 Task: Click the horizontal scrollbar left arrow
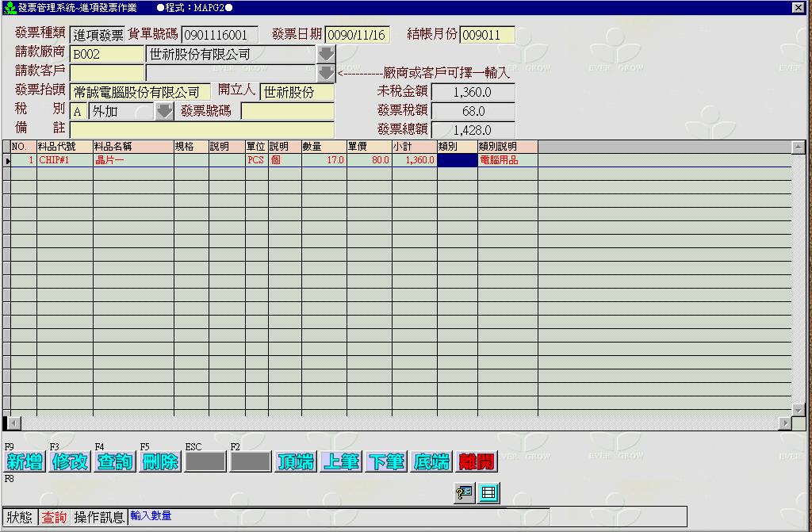[x=8, y=422]
